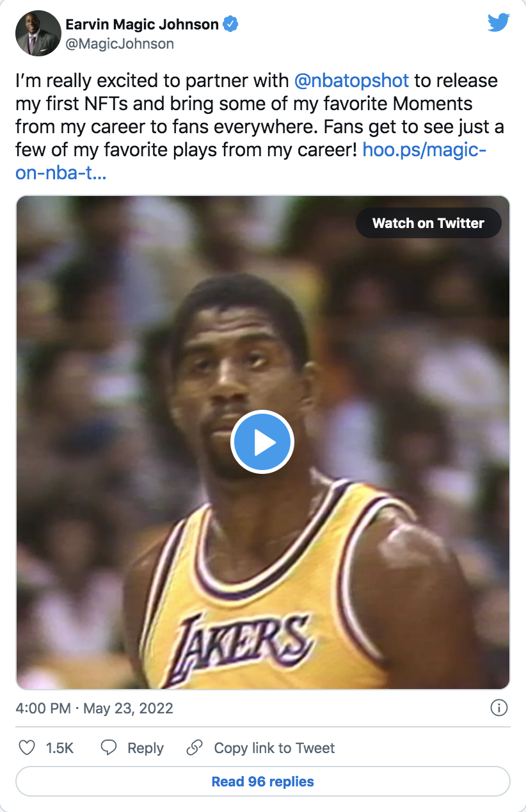526x812 pixels.
Task: Click the chain link copy icon
Action: 195,747
